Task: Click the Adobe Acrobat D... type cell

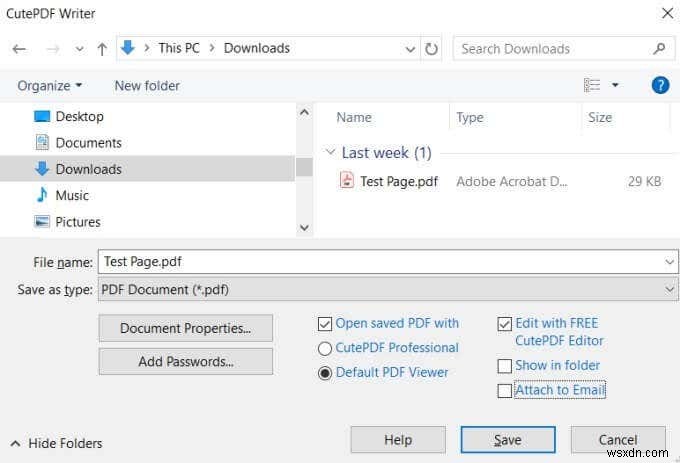Action: (x=511, y=181)
